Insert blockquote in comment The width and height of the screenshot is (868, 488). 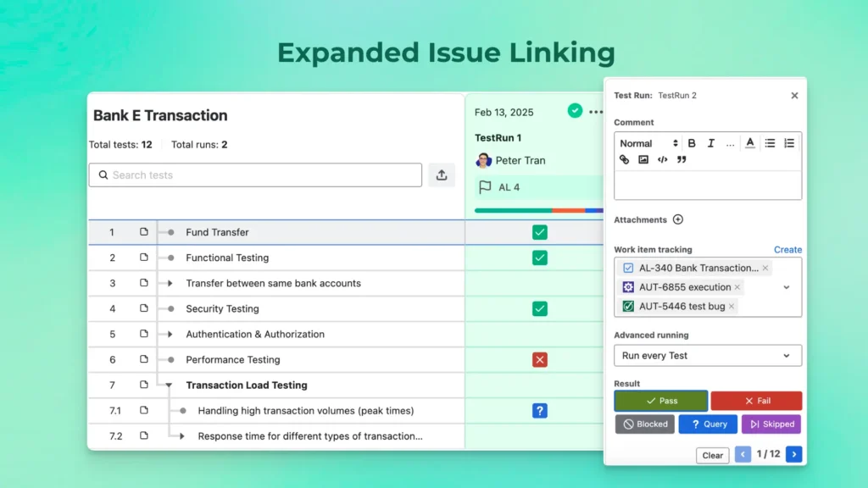click(x=682, y=160)
